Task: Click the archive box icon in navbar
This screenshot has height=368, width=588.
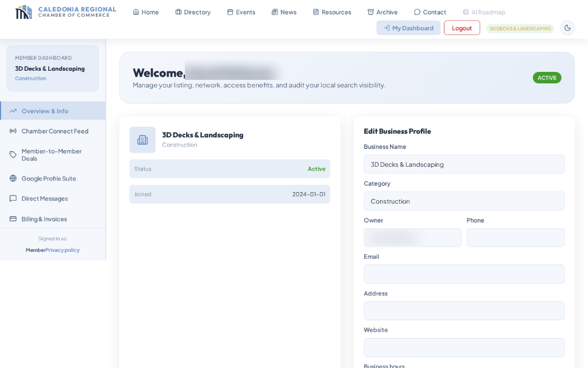Action: pos(370,12)
